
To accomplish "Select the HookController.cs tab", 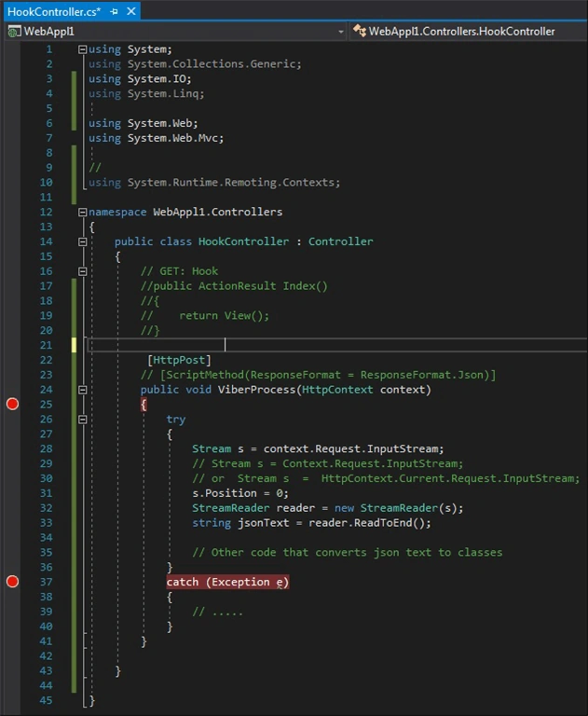I will click(x=54, y=12).
